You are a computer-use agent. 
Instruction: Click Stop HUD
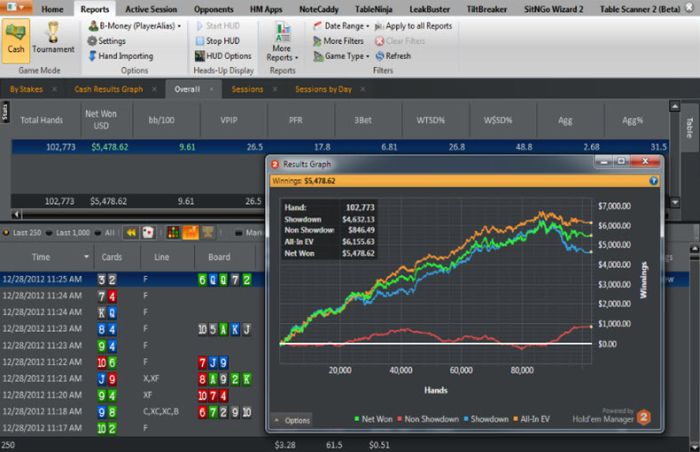point(217,41)
